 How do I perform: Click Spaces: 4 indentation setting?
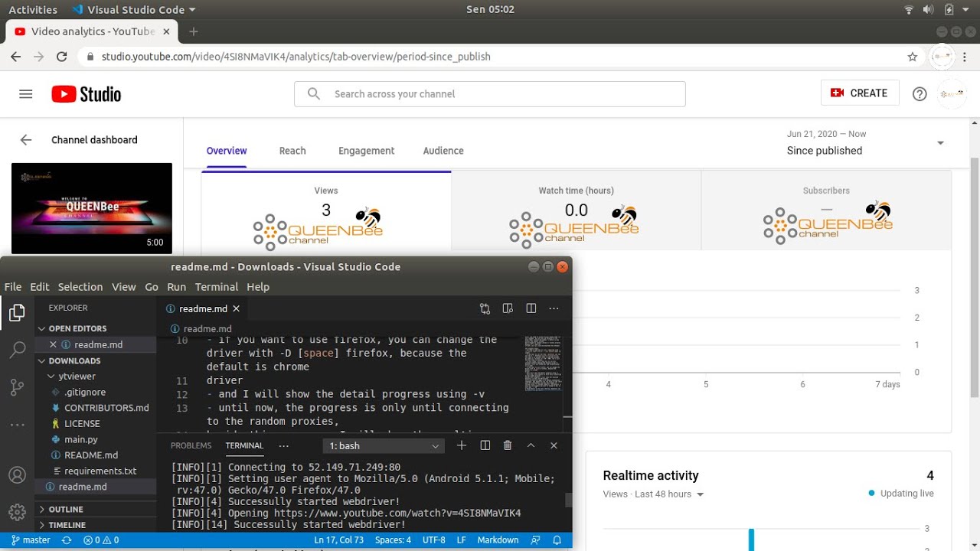[393, 540]
